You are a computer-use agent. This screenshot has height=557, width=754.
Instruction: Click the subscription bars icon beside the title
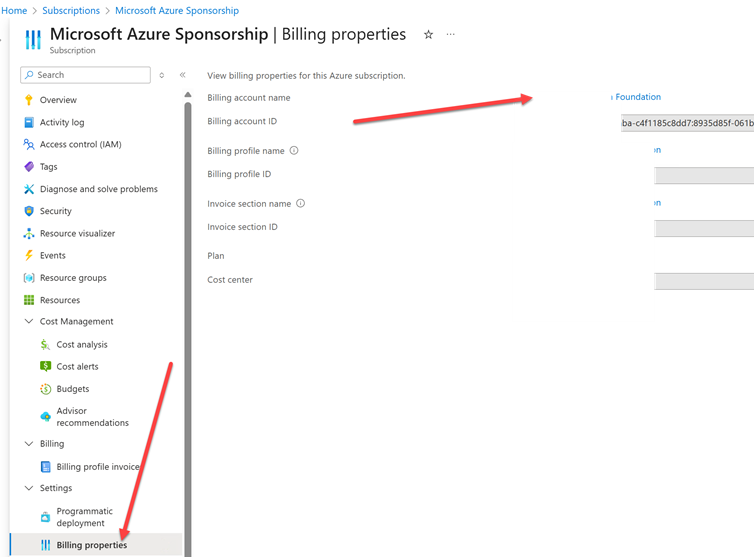pyautogui.click(x=33, y=39)
